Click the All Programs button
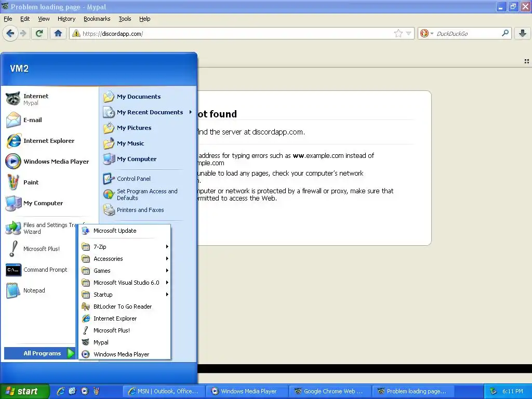Viewport: 532px width, 399px height. click(39, 353)
